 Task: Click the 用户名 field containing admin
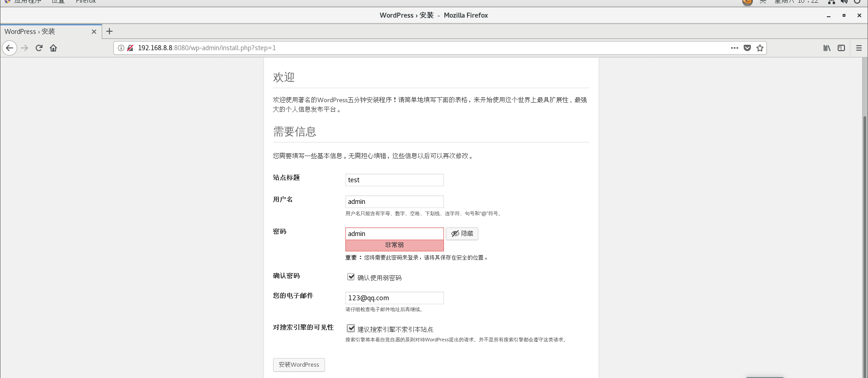pyautogui.click(x=394, y=202)
